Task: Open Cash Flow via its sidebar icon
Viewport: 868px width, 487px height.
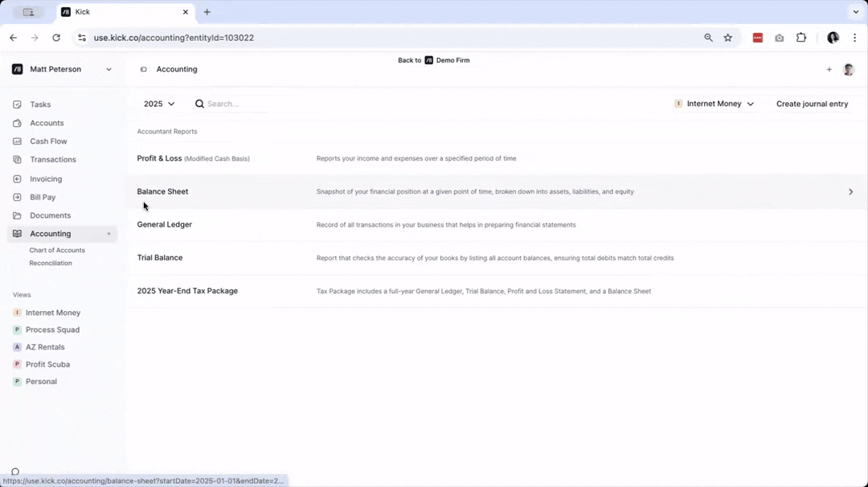Action: coord(17,141)
